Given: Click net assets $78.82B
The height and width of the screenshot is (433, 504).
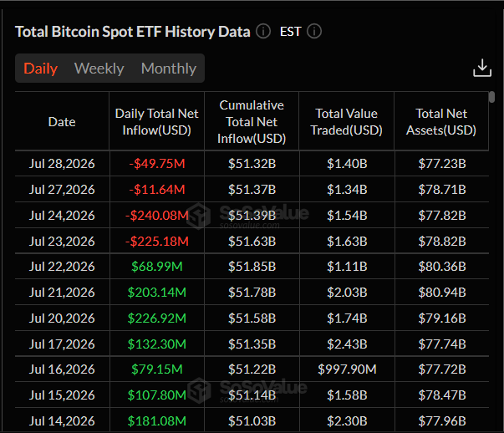Looking at the screenshot, I should (x=442, y=241).
